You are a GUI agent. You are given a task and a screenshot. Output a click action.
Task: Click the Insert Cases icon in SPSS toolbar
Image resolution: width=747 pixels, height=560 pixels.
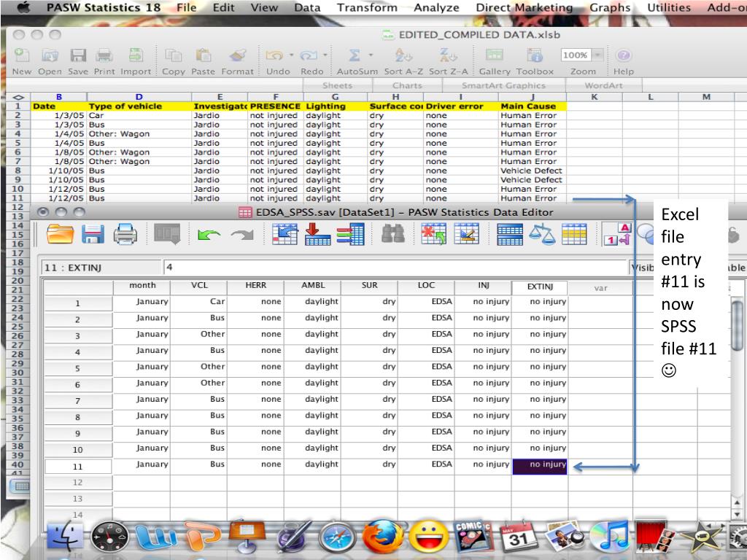(433, 234)
